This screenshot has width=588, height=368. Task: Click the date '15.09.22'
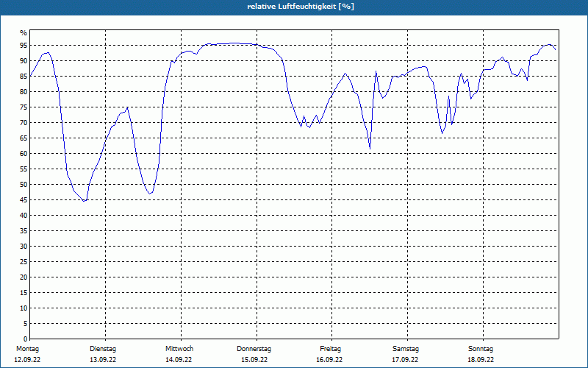254,360
